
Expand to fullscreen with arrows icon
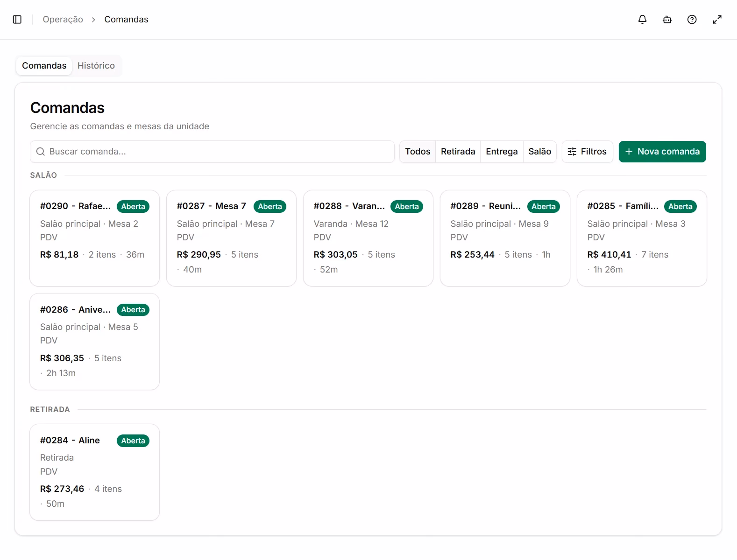(717, 20)
